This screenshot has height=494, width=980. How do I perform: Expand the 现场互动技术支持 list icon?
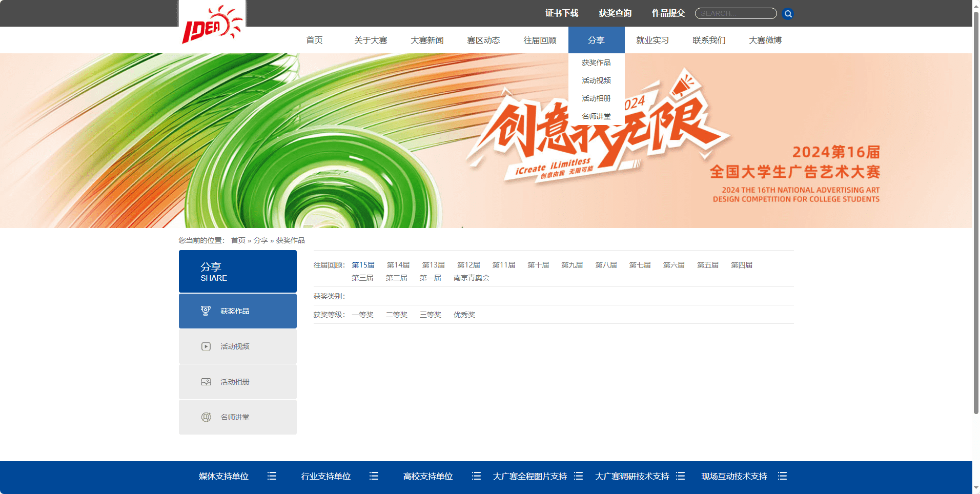[783, 476]
